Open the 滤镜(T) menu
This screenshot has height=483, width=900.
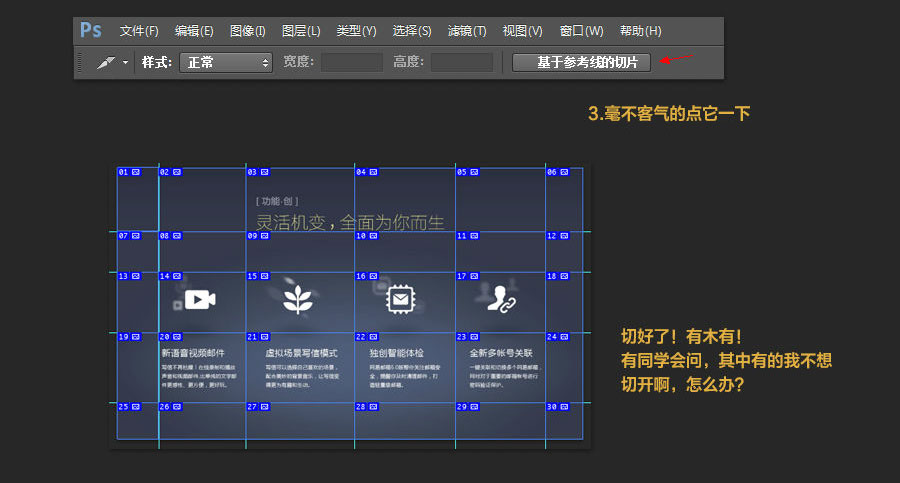click(x=466, y=31)
